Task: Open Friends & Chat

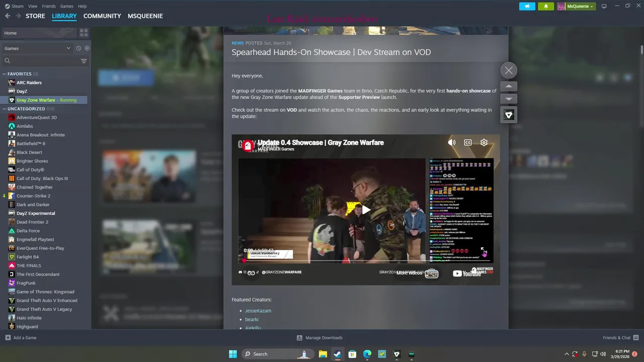Action: (x=620, y=338)
